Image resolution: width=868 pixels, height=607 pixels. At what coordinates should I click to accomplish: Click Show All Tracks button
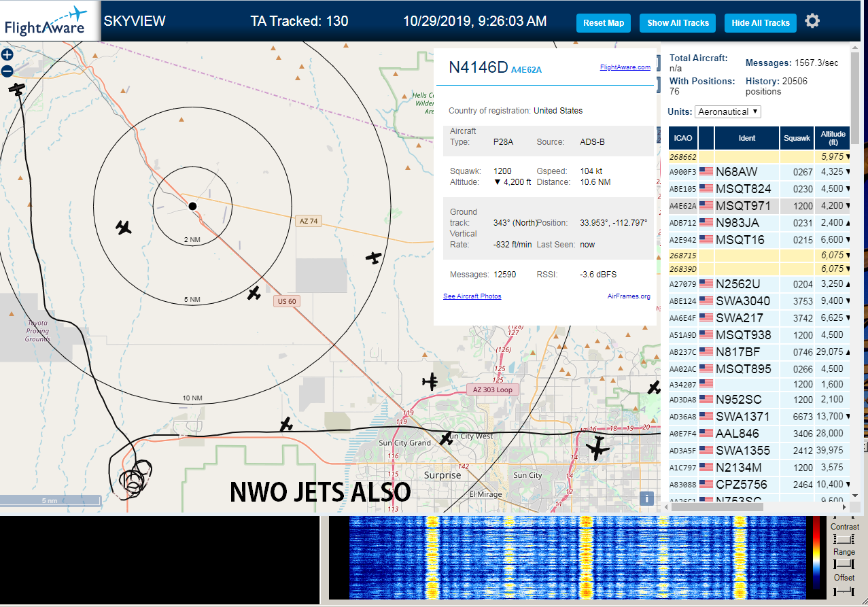click(x=678, y=22)
